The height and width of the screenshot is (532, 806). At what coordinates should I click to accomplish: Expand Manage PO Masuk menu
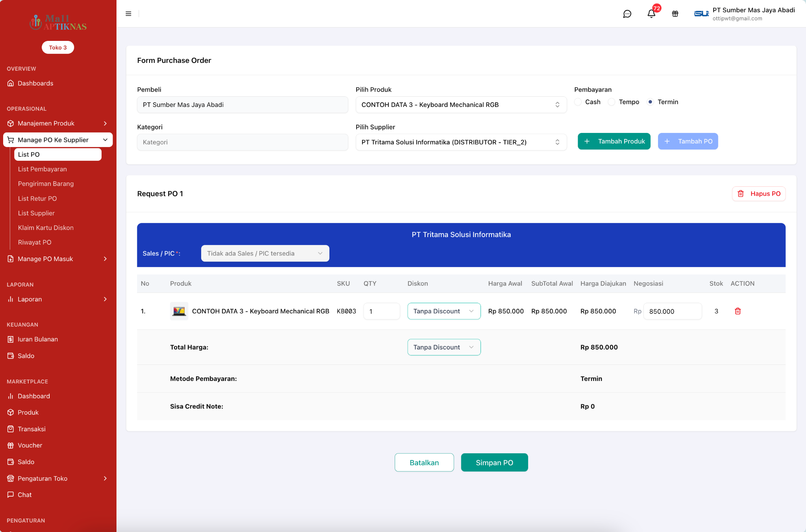[x=58, y=259]
